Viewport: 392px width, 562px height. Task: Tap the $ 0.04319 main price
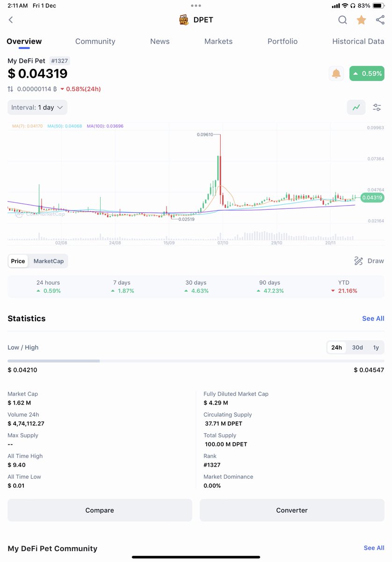pos(37,74)
